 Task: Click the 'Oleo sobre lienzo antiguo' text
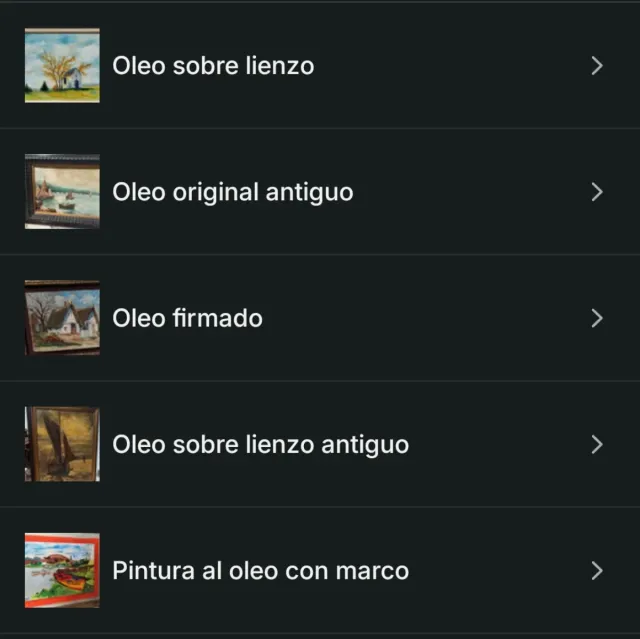pos(260,444)
